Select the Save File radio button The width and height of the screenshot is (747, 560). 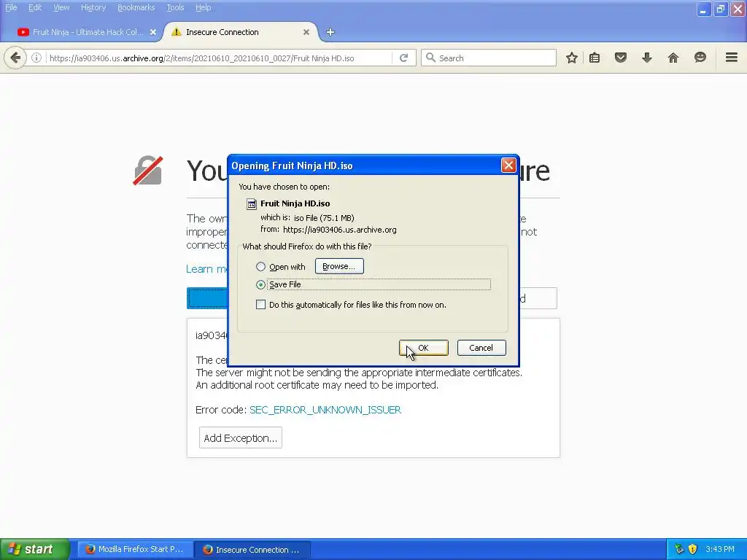click(260, 285)
